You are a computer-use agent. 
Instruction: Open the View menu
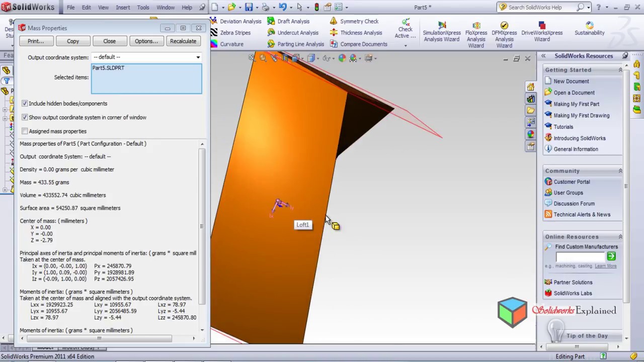point(103,8)
